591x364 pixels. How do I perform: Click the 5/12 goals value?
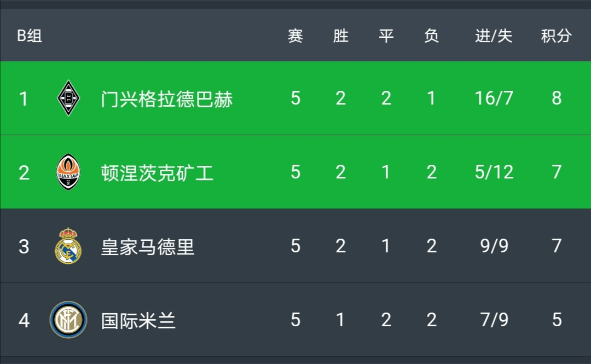point(494,172)
